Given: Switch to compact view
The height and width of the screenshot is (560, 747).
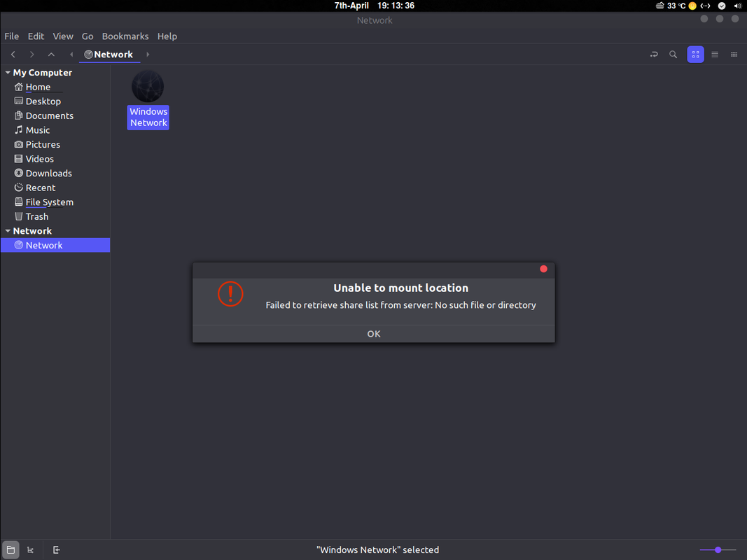Looking at the screenshot, I should tap(734, 55).
